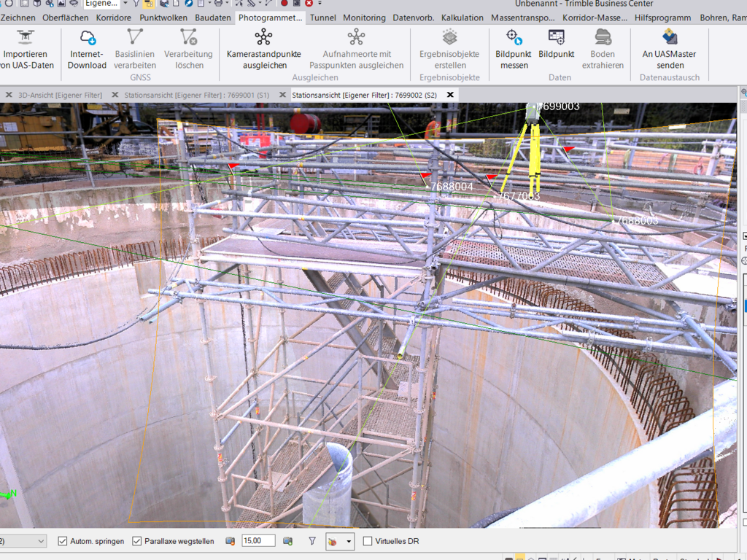The image size is (747, 560).
Task: Enable Virtuelles DR checkbox
Action: 368,541
